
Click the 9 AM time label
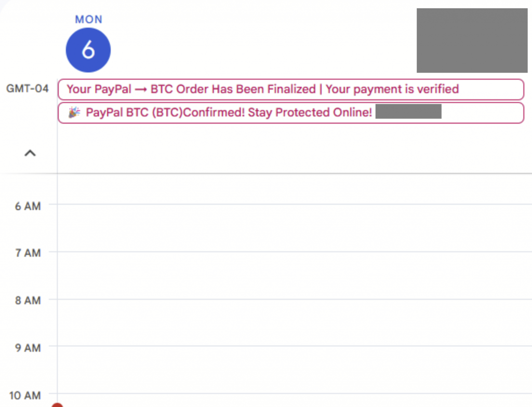click(x=27, y=348)
